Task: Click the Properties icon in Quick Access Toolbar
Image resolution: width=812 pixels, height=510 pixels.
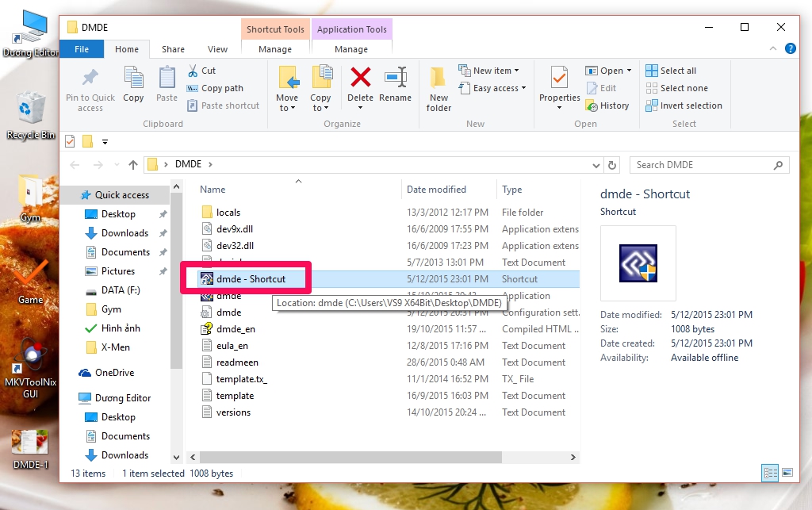Action: point(70,141)
